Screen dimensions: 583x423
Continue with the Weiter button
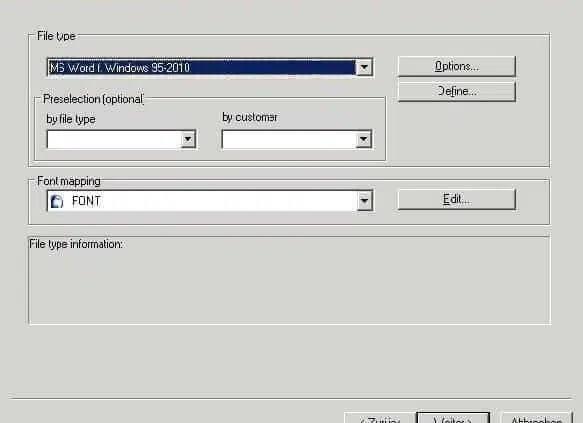[x=453, y=418]
